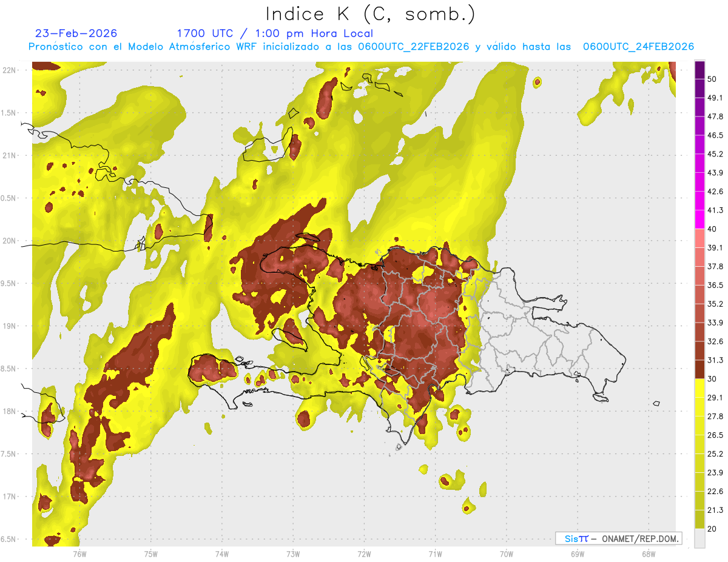Screen dimensions: 728x562
Task: Click the '20N' latitude label
Action: click(9, 241)
